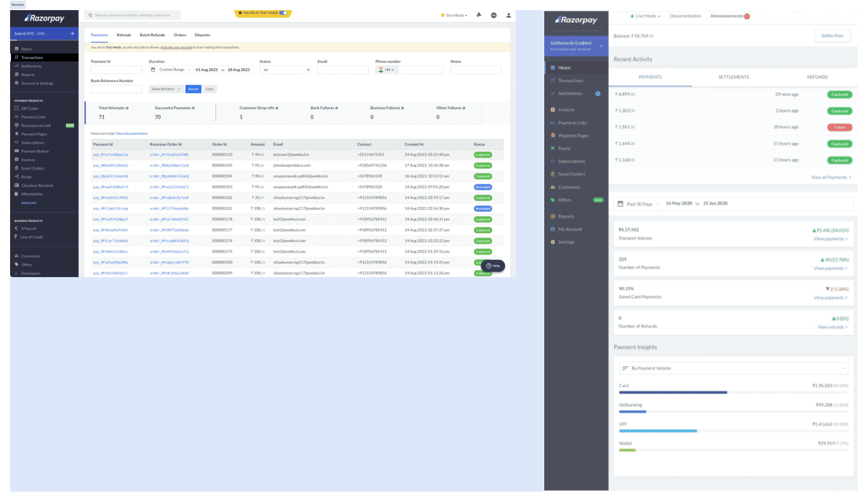Click the activity pulse icon in test-mode header
The width and height of the screenshot is (868, 502).
click(494, 15)
